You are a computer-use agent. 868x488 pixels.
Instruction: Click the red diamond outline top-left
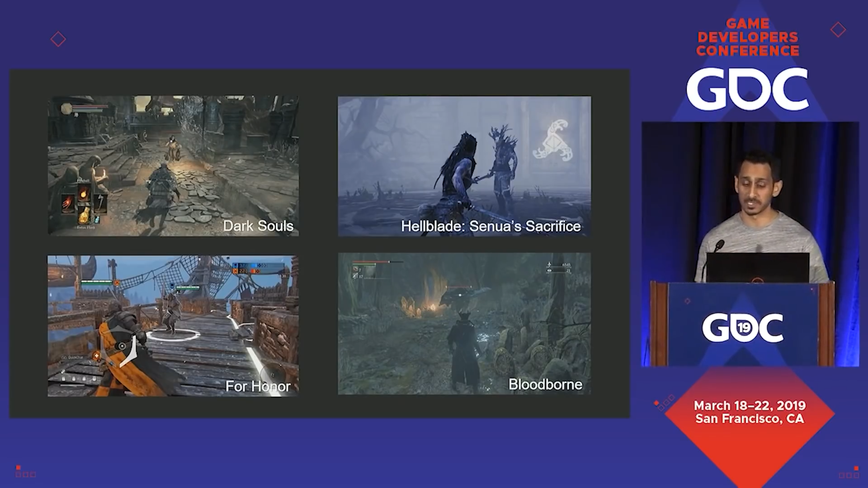[58, 39]
